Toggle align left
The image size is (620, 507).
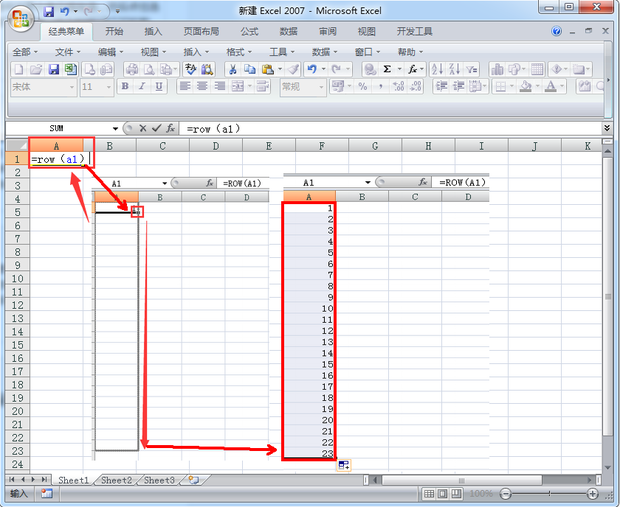pos(185,86)
